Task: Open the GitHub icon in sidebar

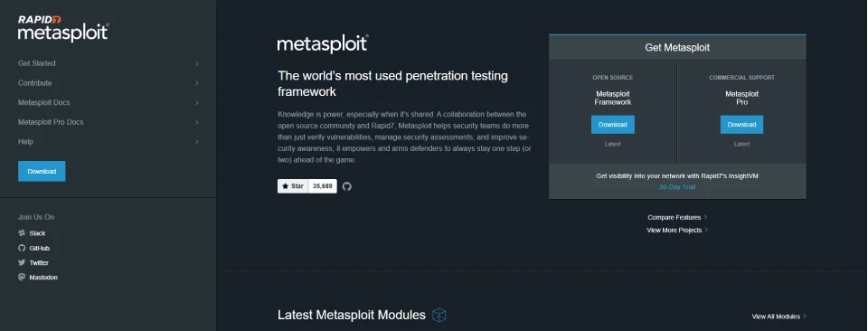Action: (x=22, y=248)
